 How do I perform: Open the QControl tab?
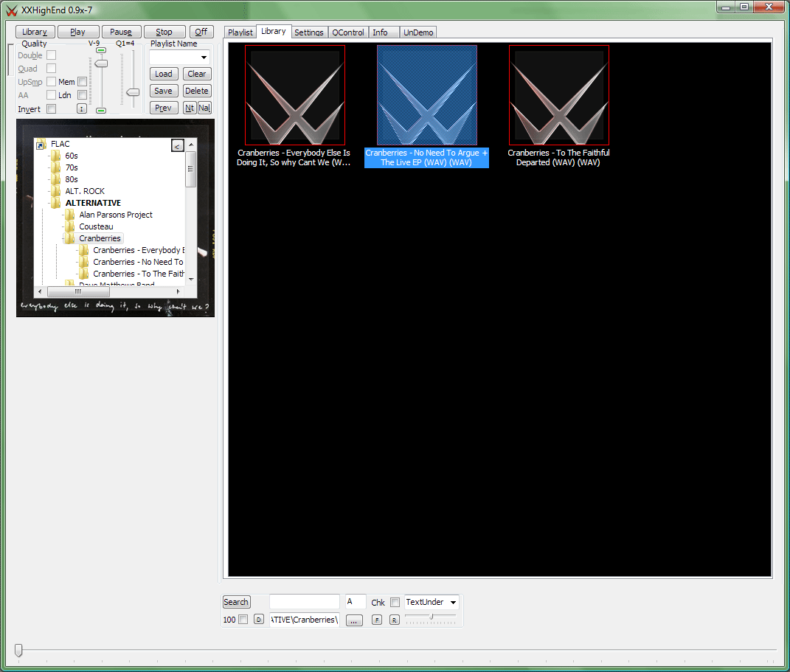[347, 32]
